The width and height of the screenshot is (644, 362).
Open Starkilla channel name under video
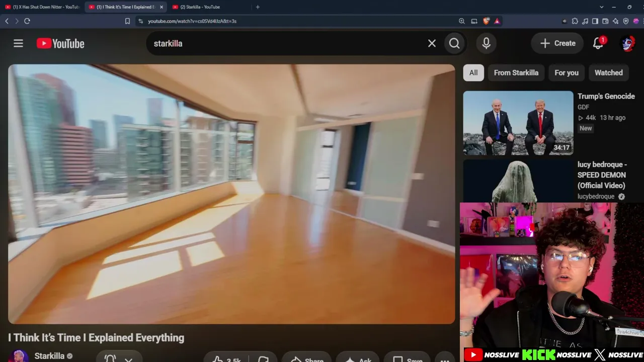click(x=49, y=356)
